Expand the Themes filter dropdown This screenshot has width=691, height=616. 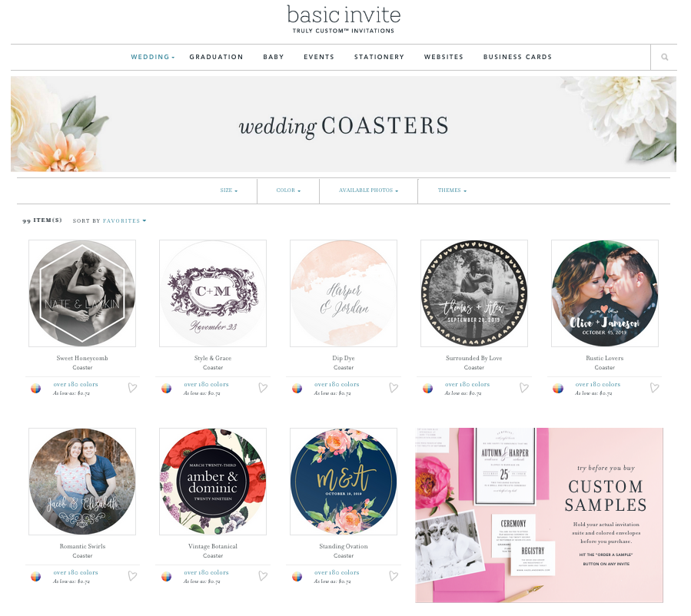pyautogui.click(x=452, y=190)
